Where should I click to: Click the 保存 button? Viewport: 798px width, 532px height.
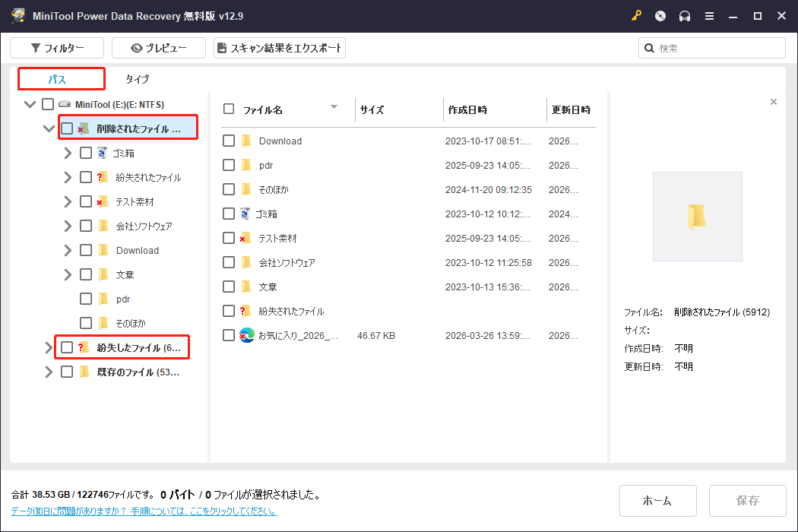tap(748, 500)
